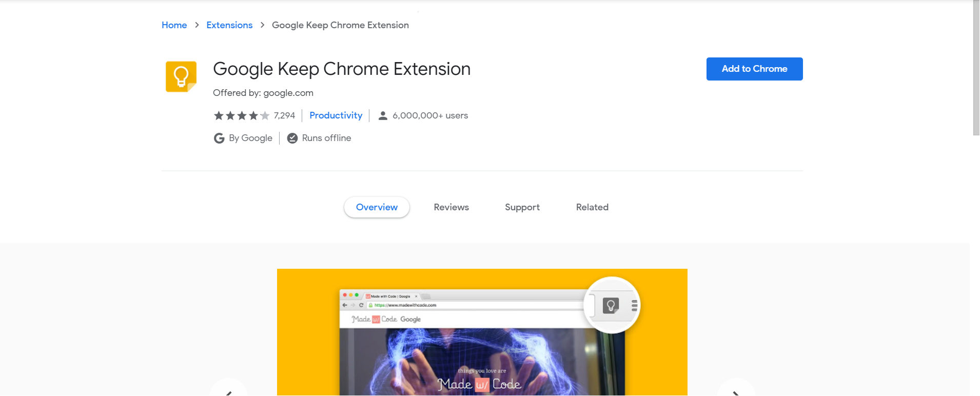
Task: Click the Add to Chrome button
Action: (x=755, y=69)
